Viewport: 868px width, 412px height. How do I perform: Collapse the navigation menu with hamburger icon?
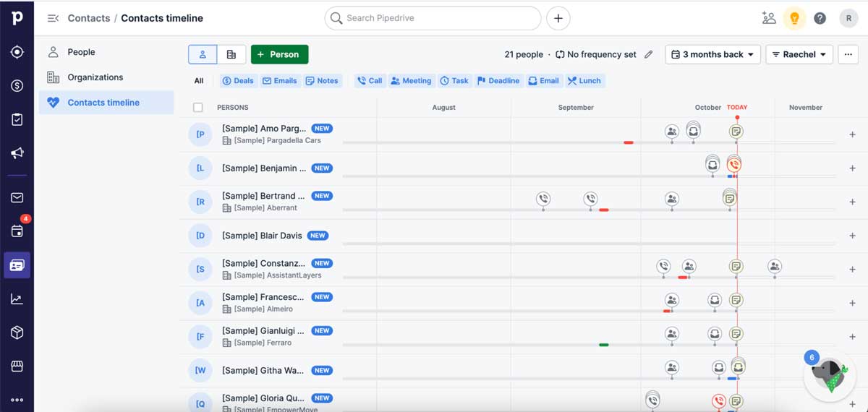point(53,18)
